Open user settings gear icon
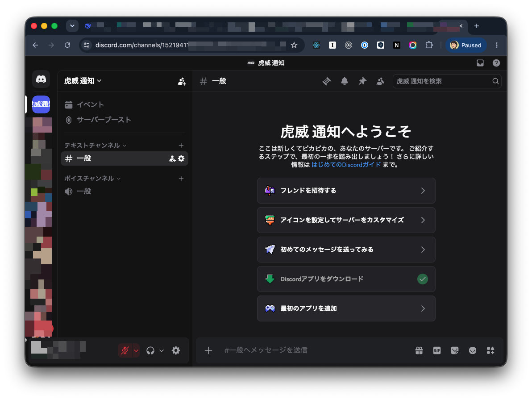 176,350
